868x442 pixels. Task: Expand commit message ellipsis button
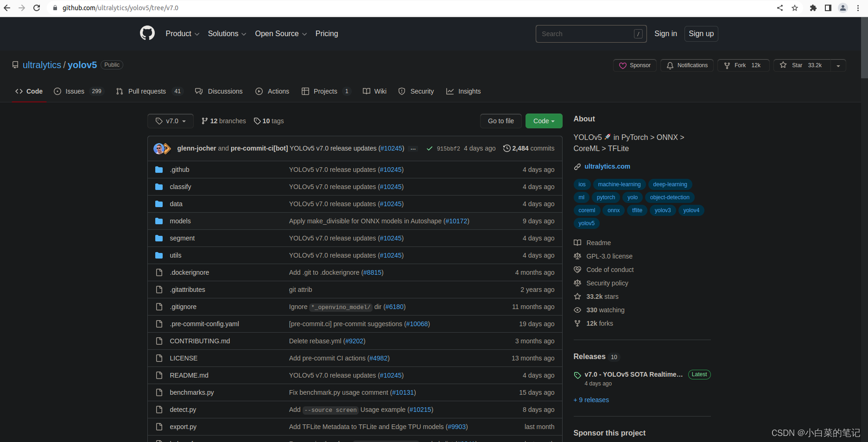(x=413, y=149)
